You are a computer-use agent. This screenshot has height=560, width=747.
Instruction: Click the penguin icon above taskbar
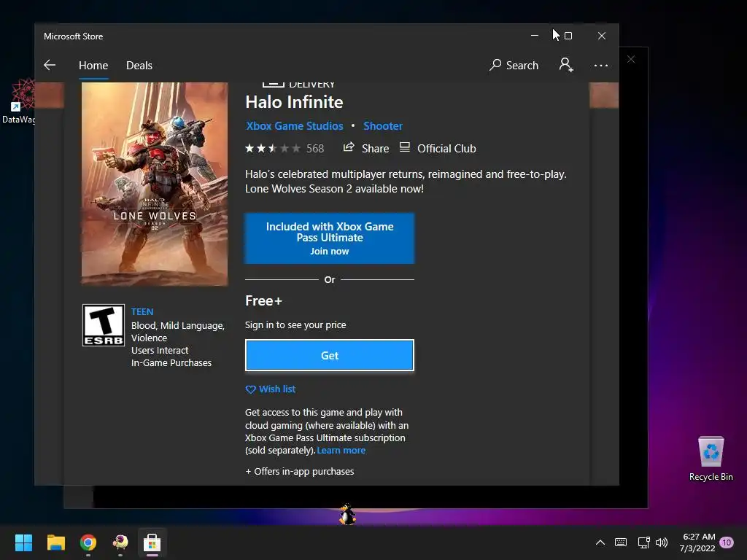click(x=347, y=514)
